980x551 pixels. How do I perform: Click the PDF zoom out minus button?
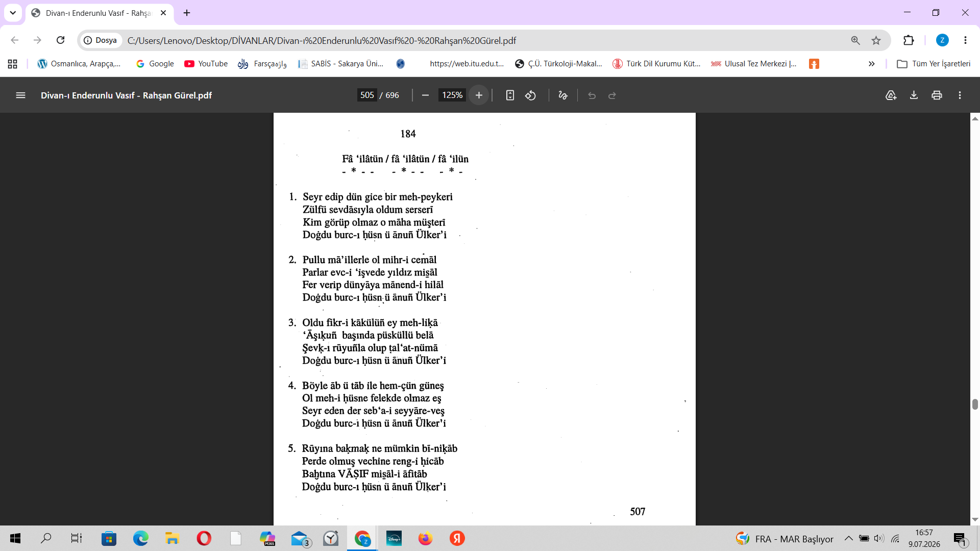[x=425, y=95]
